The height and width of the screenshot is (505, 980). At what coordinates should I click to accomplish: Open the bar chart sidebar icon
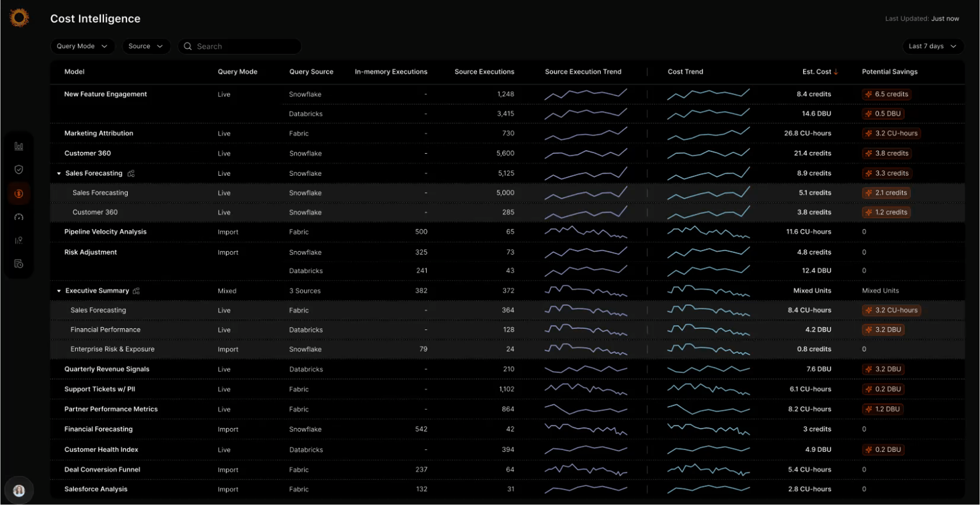coord(19,146)
